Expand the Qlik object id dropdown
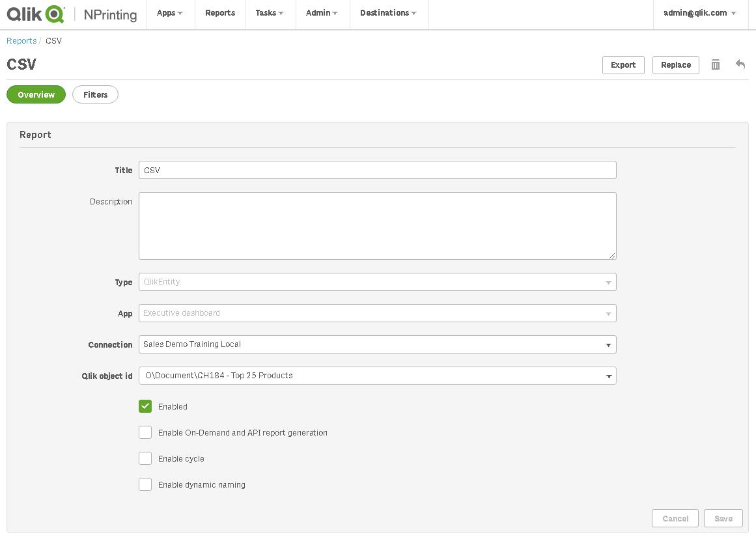756x541 pixels. (x=377, y=376)
